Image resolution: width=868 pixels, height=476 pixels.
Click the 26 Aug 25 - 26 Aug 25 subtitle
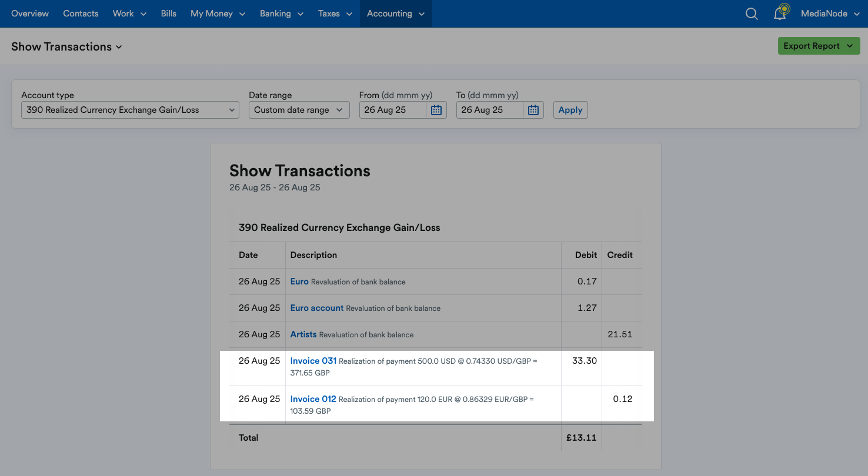coord(275,187)
